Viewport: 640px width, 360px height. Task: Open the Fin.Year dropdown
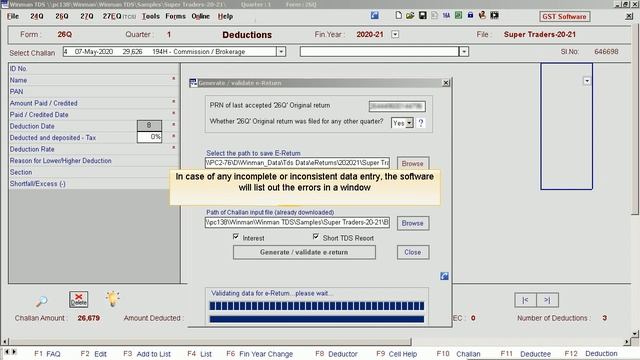(x=395, y=34)
